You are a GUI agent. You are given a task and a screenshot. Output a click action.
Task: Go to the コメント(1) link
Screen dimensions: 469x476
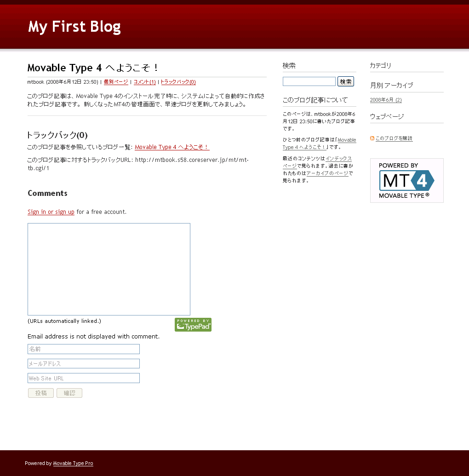(x=144, y=82)
